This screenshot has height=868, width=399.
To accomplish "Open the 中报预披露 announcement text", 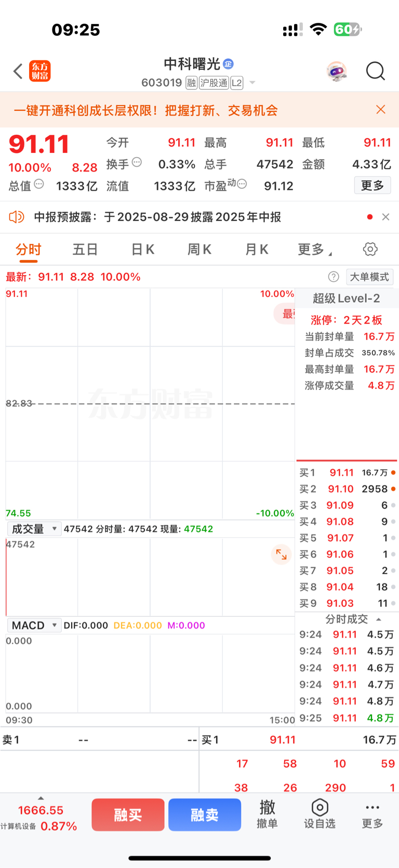I will coord(157,217).
